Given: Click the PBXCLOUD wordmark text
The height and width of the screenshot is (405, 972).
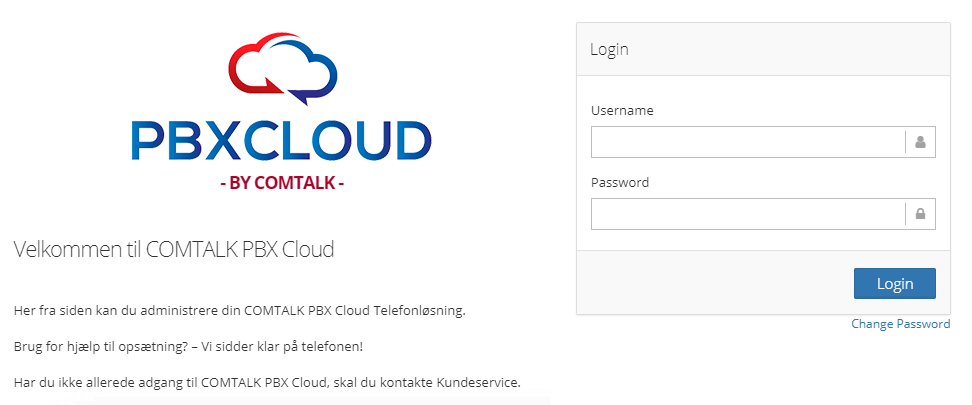Looking at the screenshot, I should pyautogui.click(x=281, y=141).
